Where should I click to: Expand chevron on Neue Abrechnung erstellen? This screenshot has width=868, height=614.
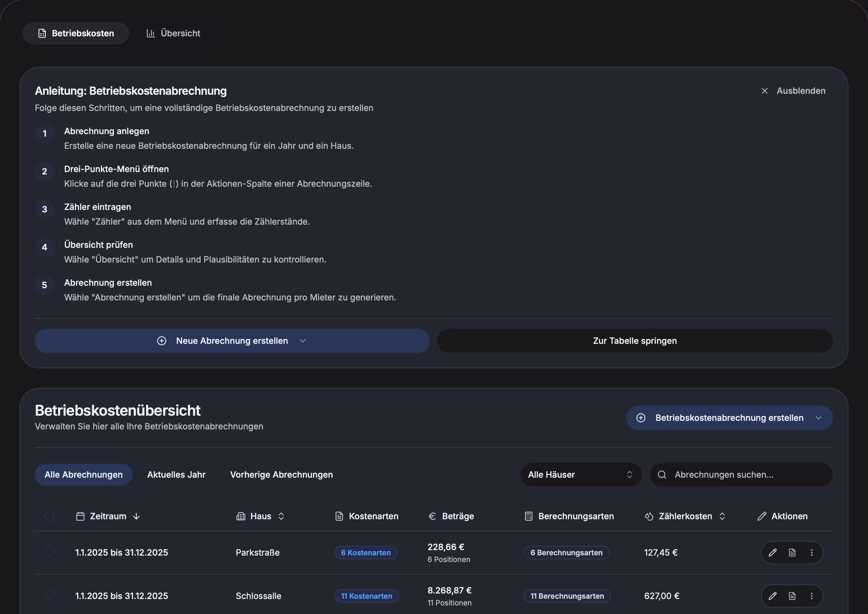click(303, 341)
